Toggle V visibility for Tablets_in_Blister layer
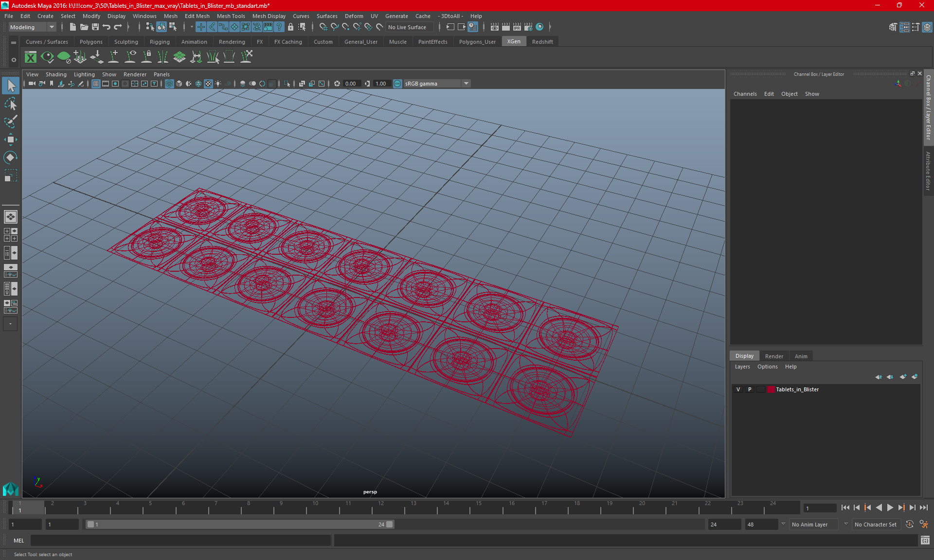934x560 pixels. point(738,389)
